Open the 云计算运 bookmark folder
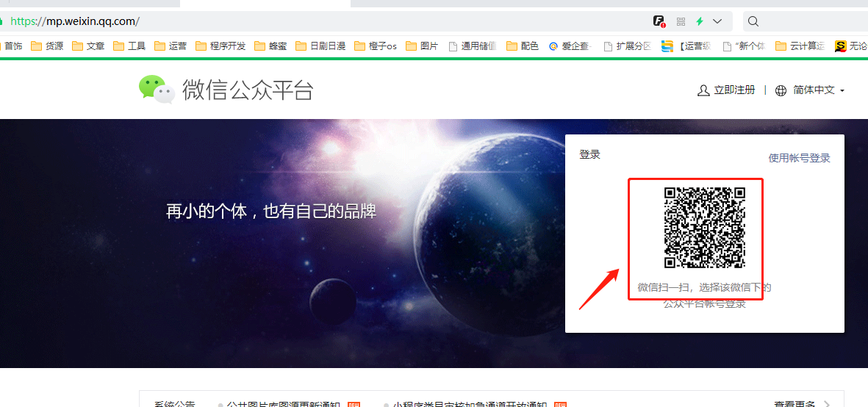 [800, 46]
